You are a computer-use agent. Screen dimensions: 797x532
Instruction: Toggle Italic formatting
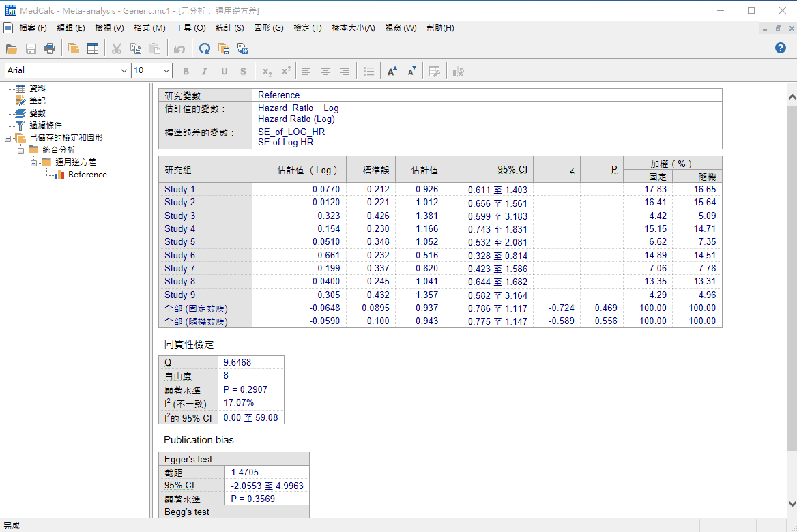[x=205, y=72]
